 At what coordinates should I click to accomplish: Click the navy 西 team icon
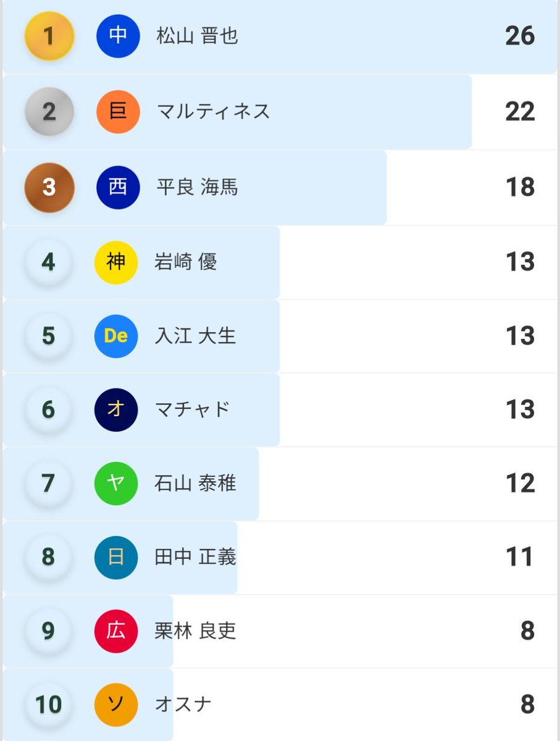[x=118, y=187]
